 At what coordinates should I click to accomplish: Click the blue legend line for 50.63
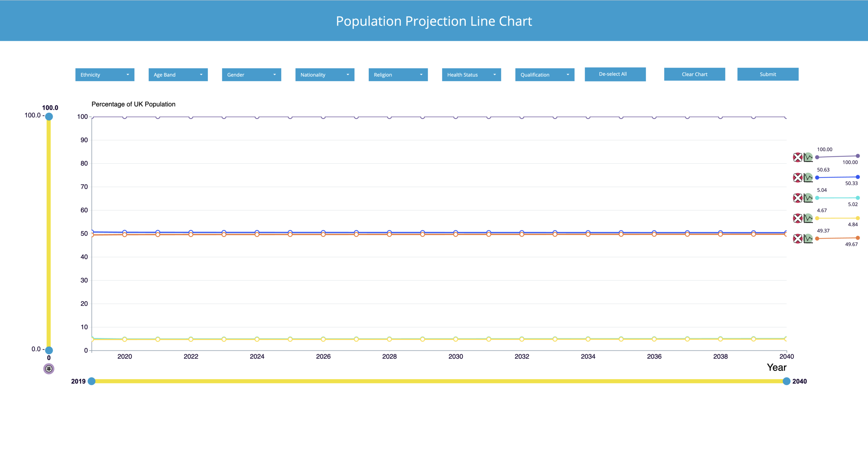(x=837, y=177)
